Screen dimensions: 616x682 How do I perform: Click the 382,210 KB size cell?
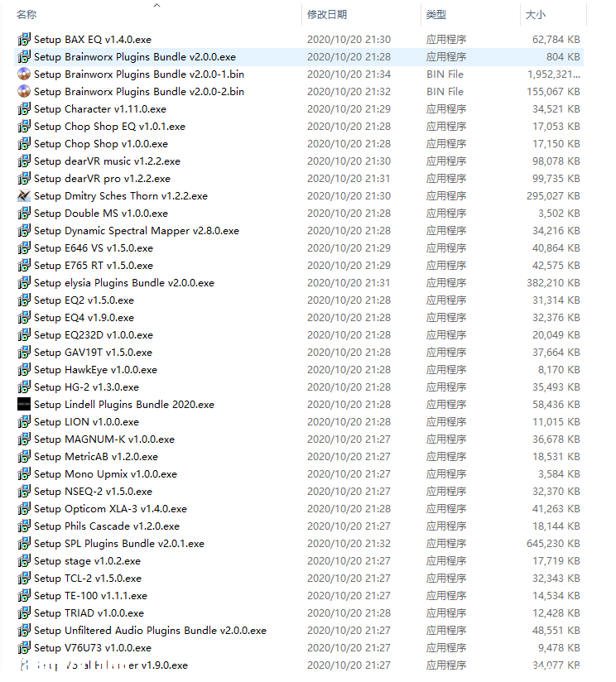tap(553, 283)
